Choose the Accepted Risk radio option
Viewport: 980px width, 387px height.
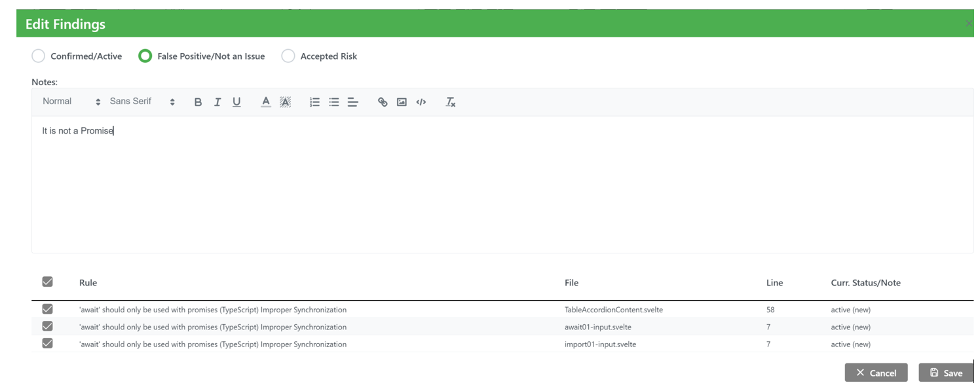point(288,56)
